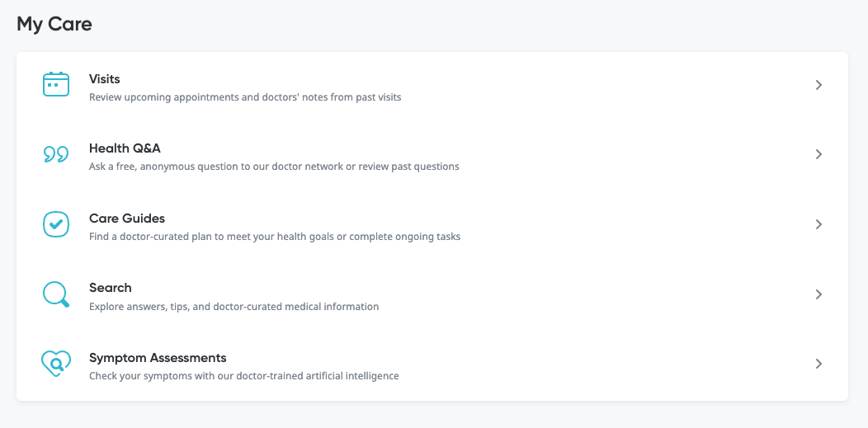Click the Health Q&A quotation marks icon
This screenshot has width=868, height=428.
(56, 154)
